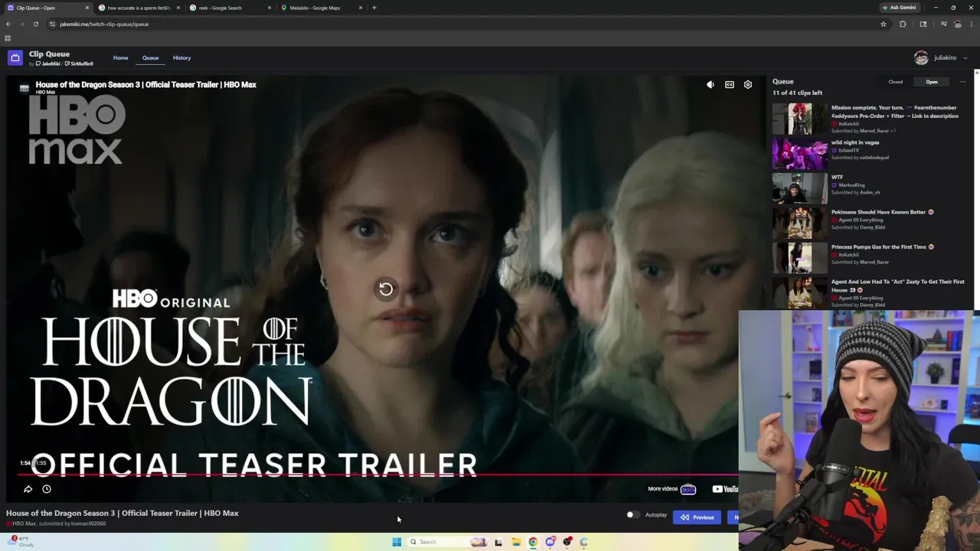Open the SirMuffin9 author link
Screen dimensions: 980x551
[x=80, y=64]
